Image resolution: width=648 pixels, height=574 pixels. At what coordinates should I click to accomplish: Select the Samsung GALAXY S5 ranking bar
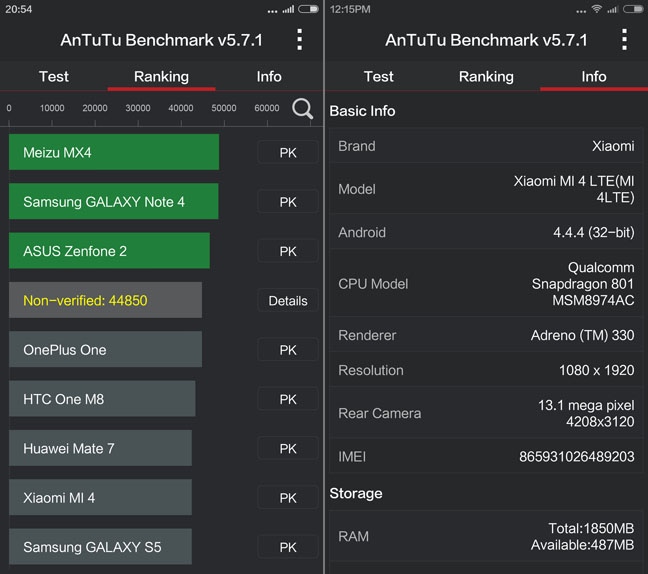tap(100, 546)
